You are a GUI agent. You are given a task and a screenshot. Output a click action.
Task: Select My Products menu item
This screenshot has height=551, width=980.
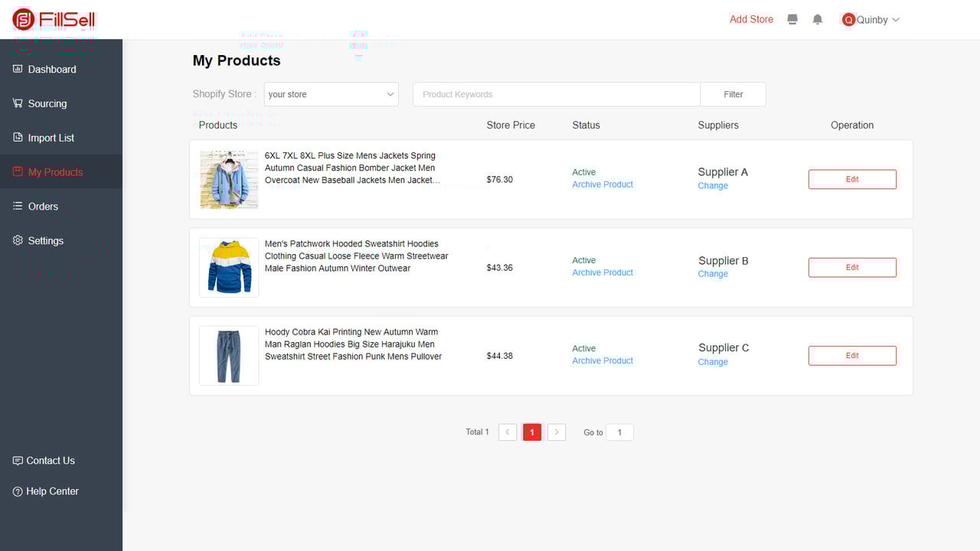pyautogui.click(x=55, y=172)
